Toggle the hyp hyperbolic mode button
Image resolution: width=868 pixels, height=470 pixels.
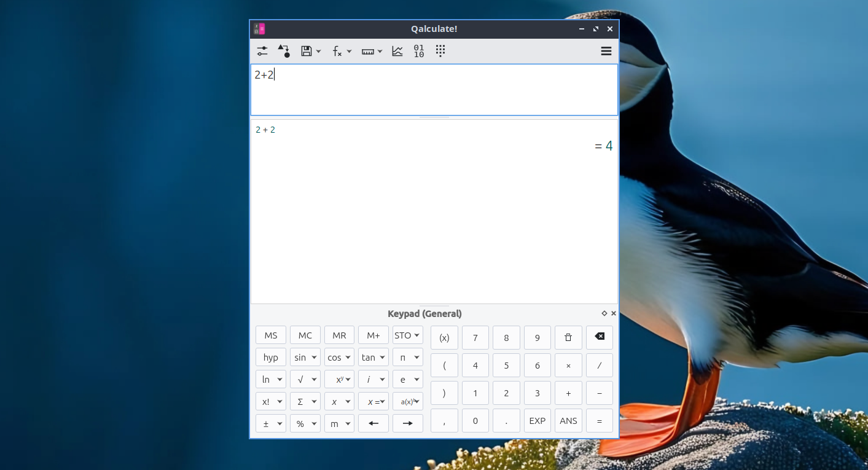point(271,358)
